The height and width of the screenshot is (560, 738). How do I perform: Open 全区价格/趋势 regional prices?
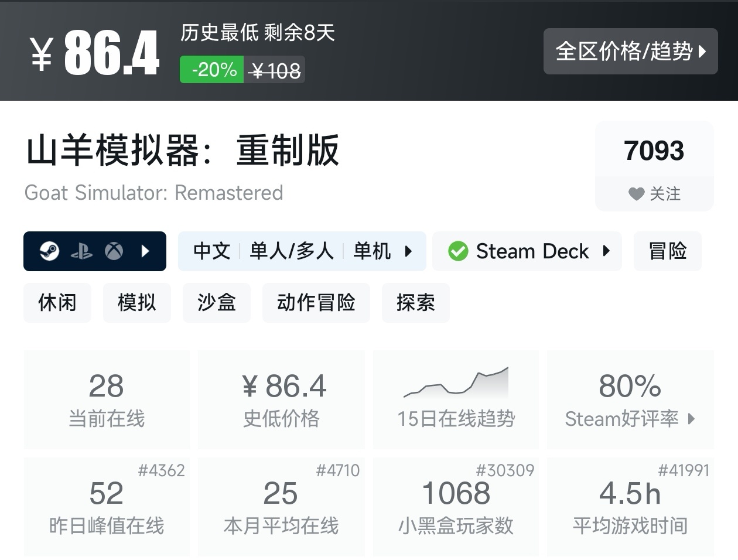[x=630, y=52]
